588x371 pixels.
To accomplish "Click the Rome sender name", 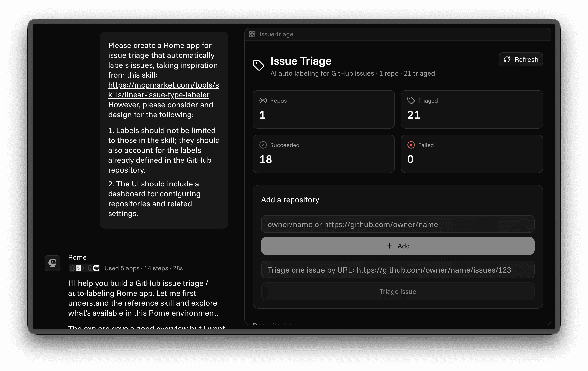I will coord(77,257).
